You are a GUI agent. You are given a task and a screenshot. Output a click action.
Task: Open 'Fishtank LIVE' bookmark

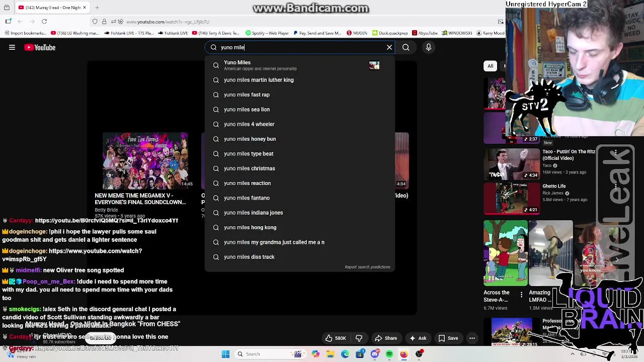click(173, 33)
